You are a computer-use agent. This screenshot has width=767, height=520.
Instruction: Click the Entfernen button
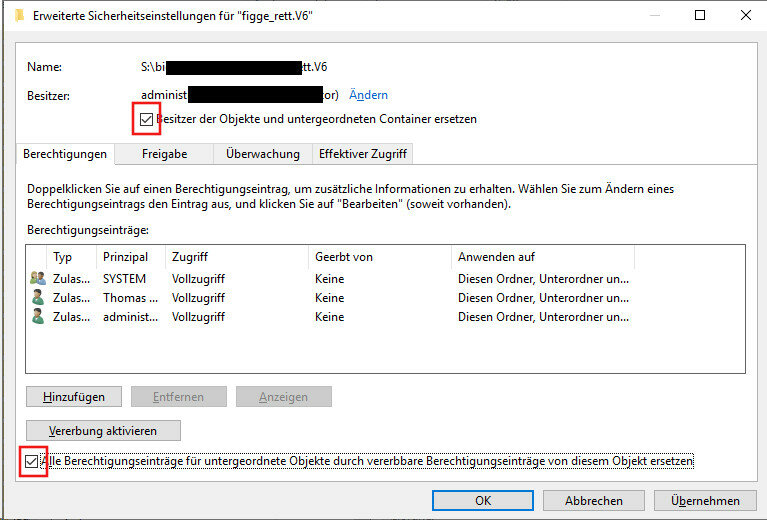click(179, 397)
